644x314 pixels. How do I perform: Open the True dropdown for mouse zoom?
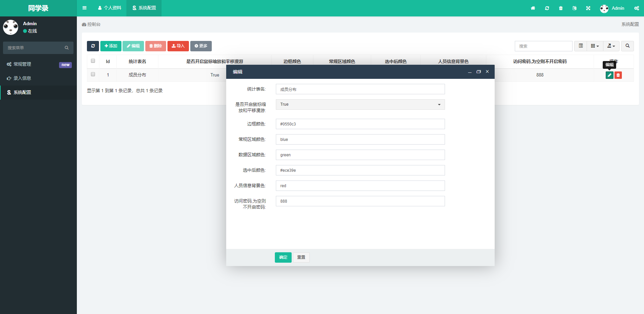click(360, 104)
